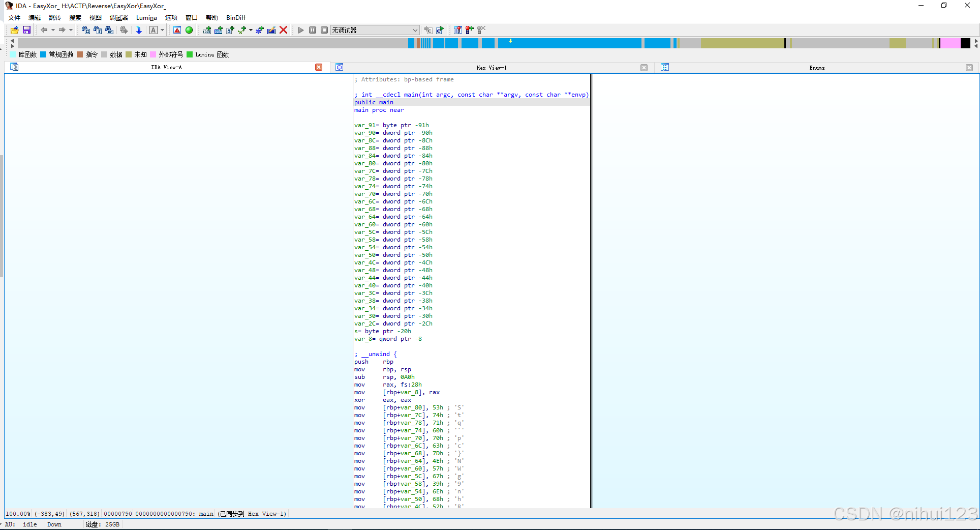This screenshot has height=530, width=980.
Task: Click the 'var_8= qword ptr -8' line
Action: tap(388, 339)
